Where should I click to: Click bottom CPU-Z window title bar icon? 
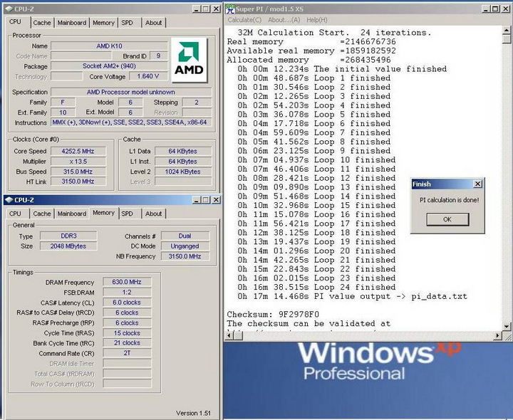[9, 200]
